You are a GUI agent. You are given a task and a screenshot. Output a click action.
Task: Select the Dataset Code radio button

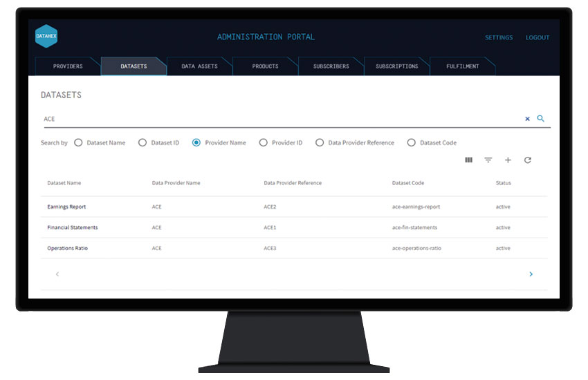click(412, 142)
